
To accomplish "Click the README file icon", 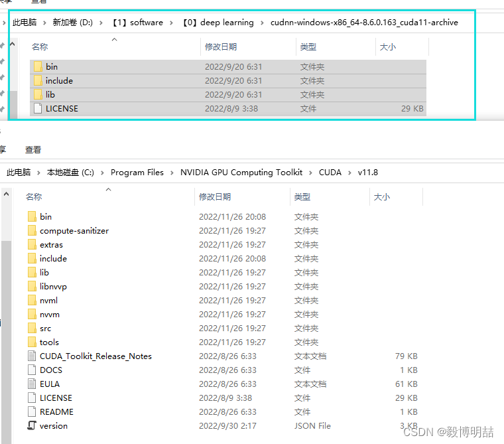I will pos(32,412).
